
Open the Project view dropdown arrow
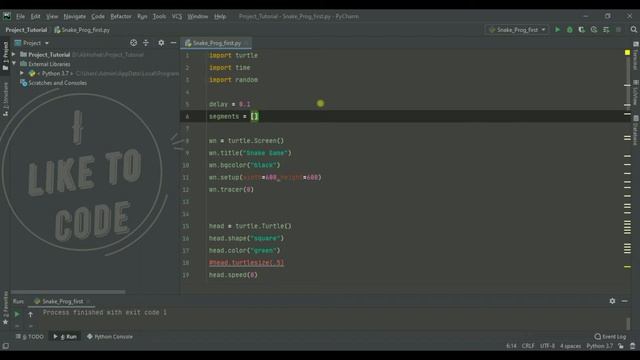47,43
